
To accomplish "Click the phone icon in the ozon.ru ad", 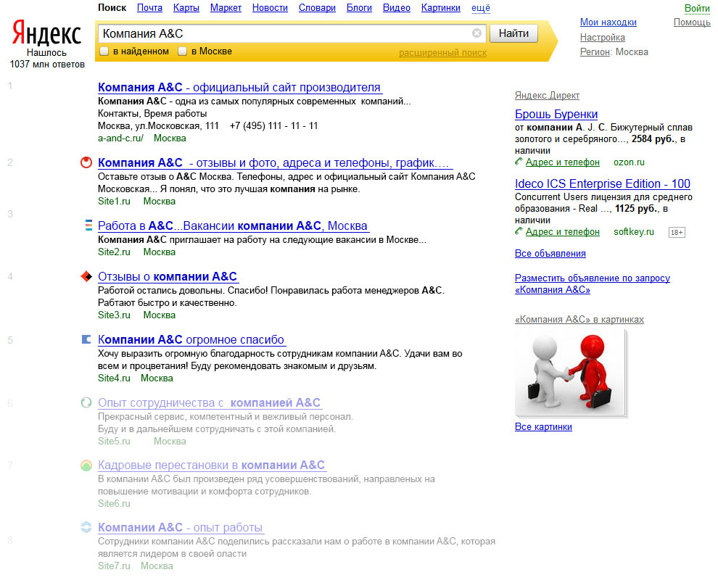I will coord(519,162).
